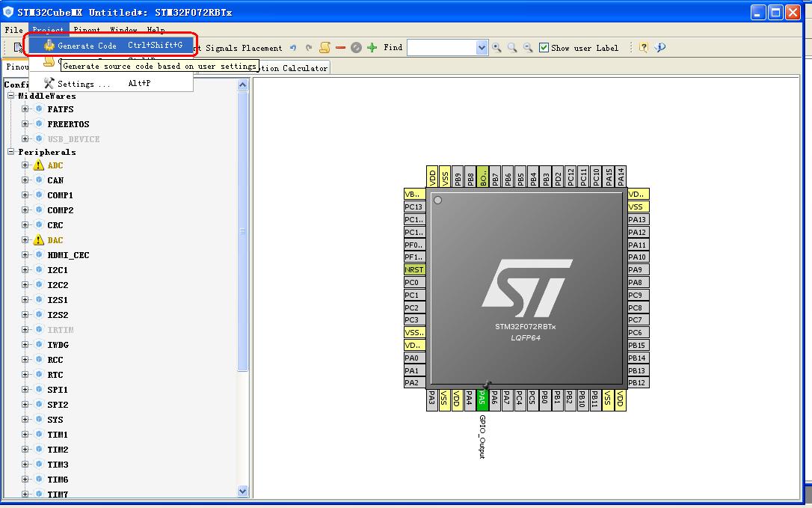This screenshot has width=812, height=508.
Task: Click the PA0 pin on the chip
Action: pos(414,358)
